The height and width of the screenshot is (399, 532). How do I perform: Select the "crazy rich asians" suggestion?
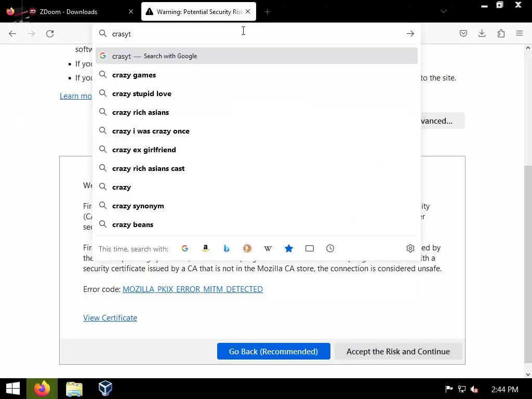(257, 112)
